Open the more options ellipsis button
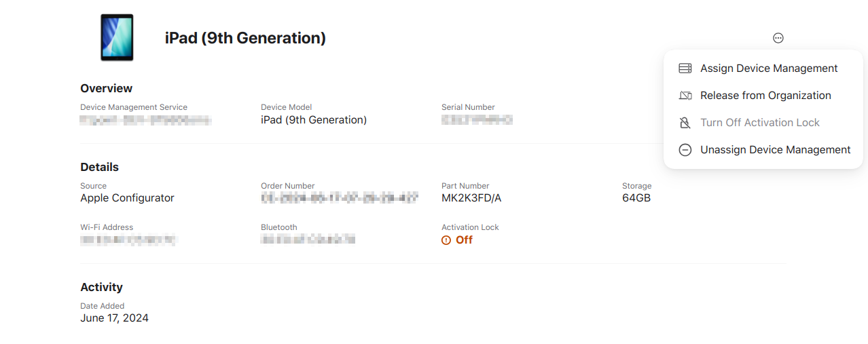This screenshot has height=344, width=868. [778, 38]
